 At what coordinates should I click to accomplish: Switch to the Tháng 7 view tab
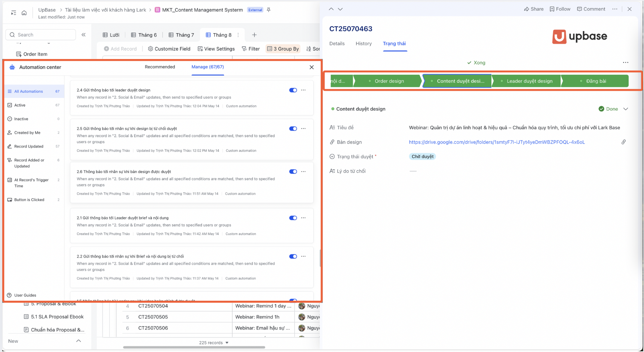point(181,35)
